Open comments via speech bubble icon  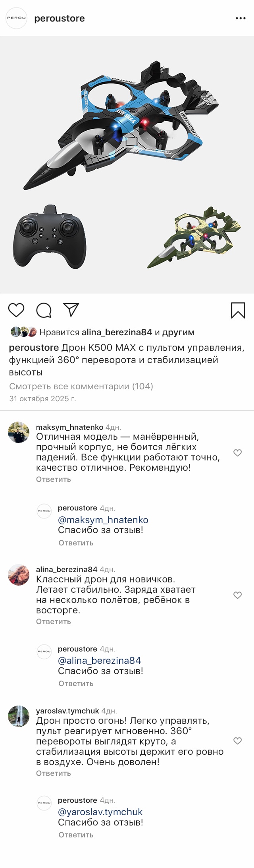click(44, 310)
